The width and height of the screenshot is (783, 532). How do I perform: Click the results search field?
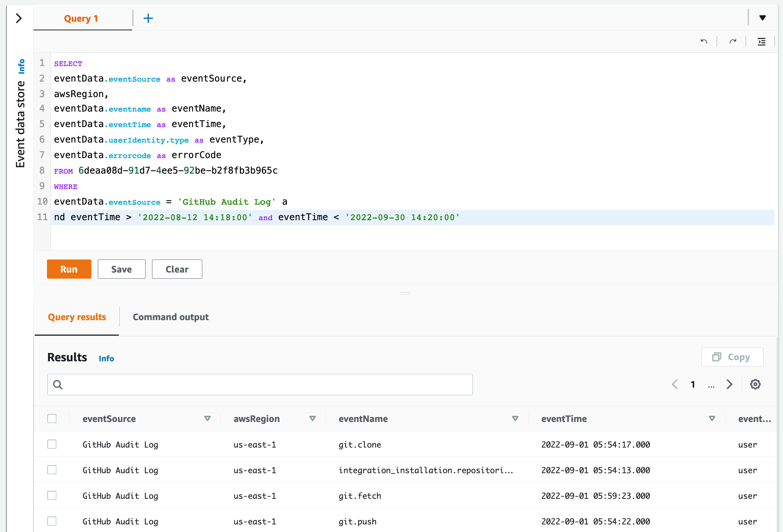(x=260, y=384)
